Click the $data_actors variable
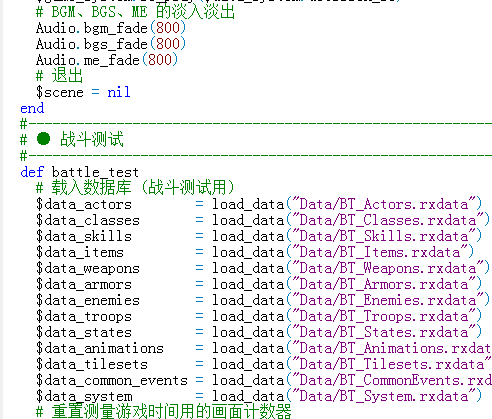The image size is (492, 419). click(84, 204)
